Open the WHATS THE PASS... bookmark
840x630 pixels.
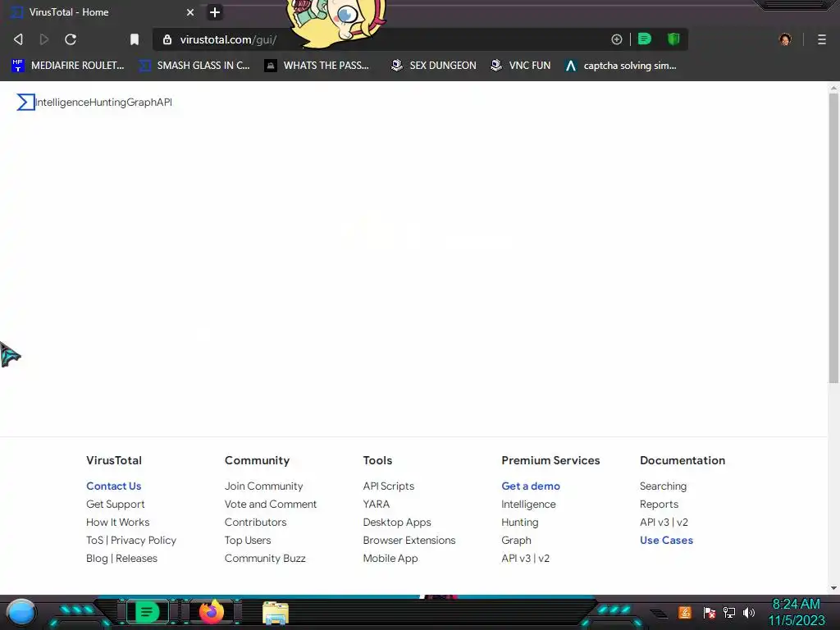coord(317,66)
